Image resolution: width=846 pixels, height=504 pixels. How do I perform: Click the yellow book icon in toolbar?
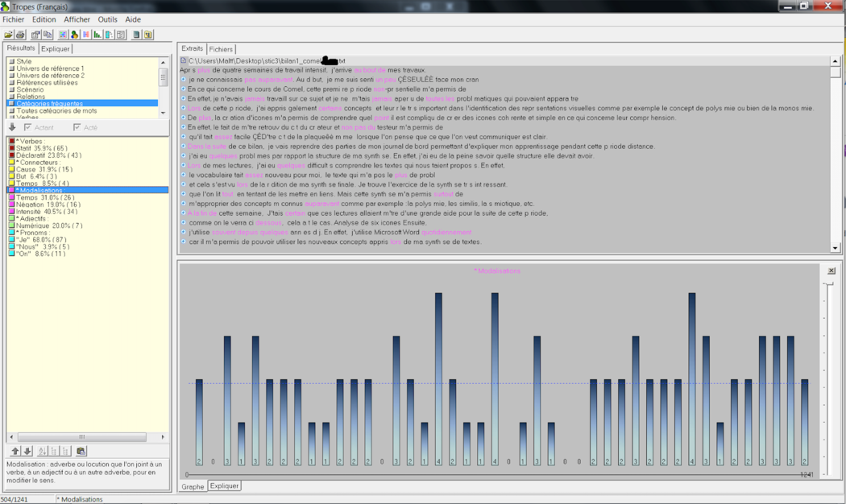tap(148, 35)
